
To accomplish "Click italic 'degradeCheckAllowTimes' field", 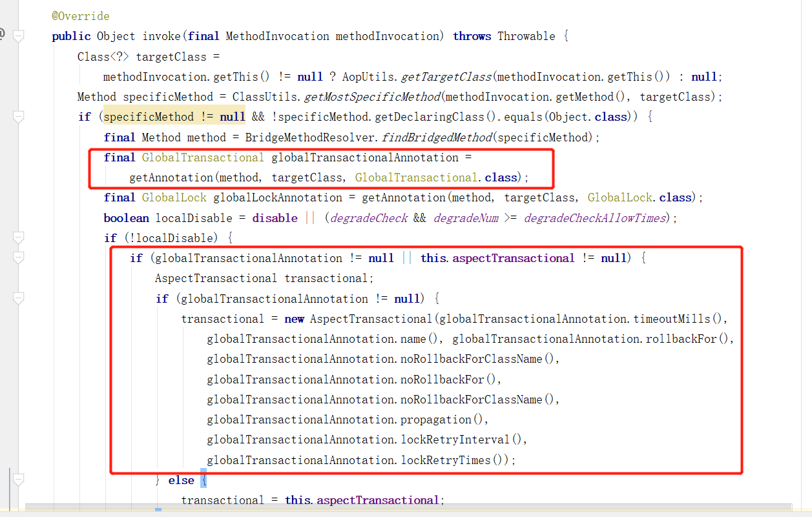I will pos(594,218).
